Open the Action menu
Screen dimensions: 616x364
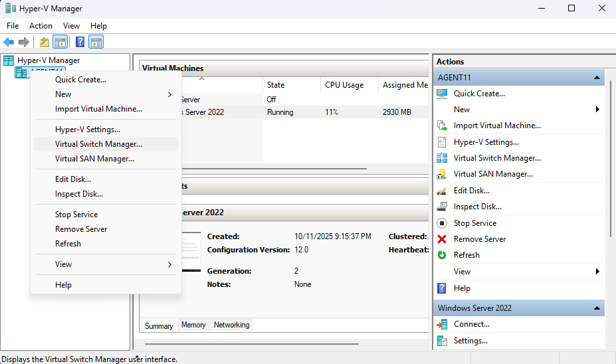point(41,26)
